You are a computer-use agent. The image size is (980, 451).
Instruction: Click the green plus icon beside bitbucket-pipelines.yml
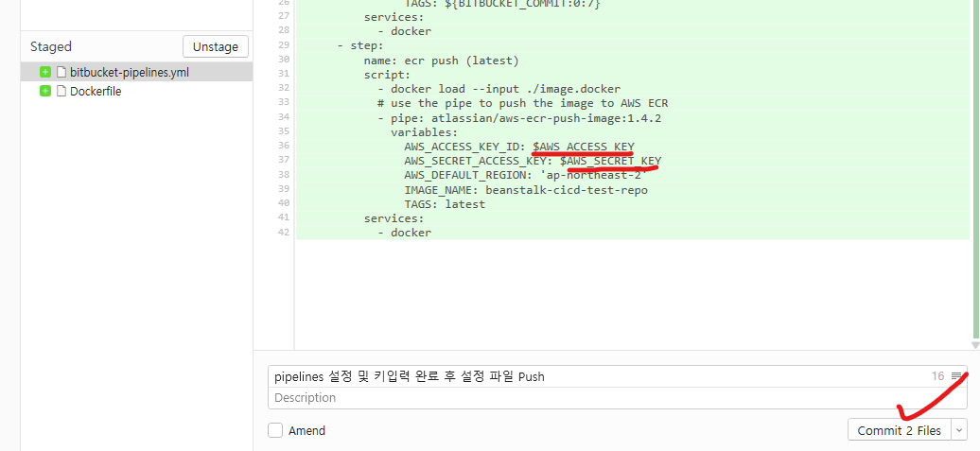pyautogui.click(x=45, y=72)
